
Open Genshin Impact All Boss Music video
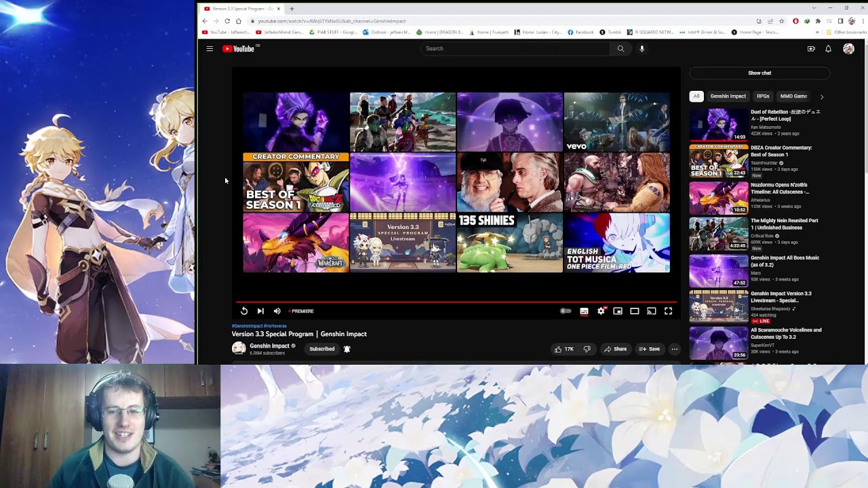pyautogui.click(x=719, y=270)
